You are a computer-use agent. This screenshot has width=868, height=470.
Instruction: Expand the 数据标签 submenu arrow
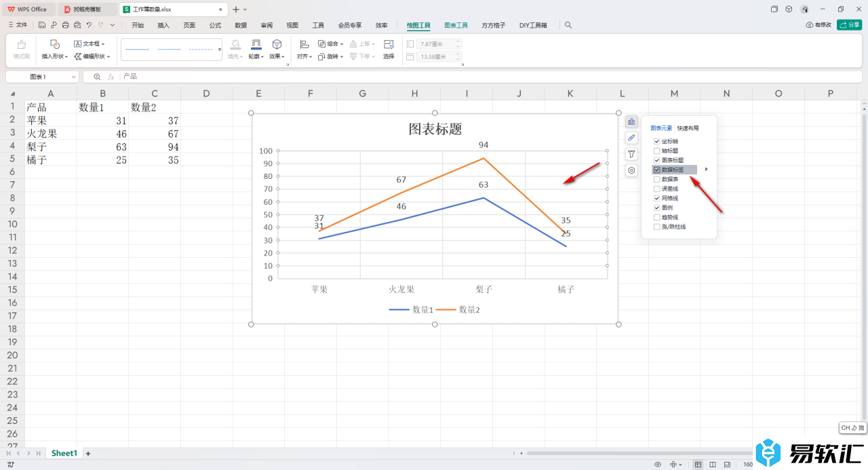coord(707,170)
